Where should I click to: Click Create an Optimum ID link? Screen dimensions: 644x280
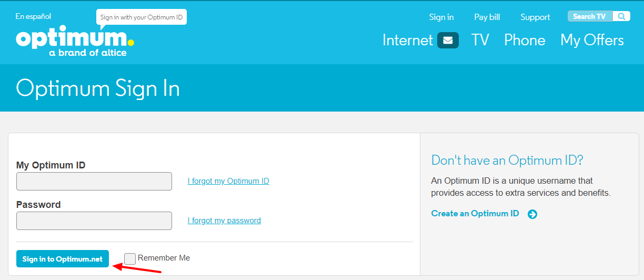(475, 214)
